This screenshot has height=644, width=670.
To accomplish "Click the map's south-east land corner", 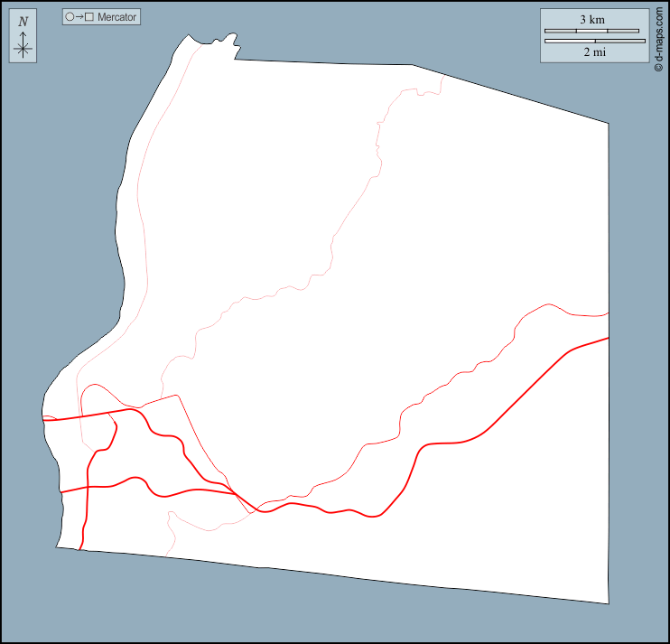I will click(x=608, y=602).
